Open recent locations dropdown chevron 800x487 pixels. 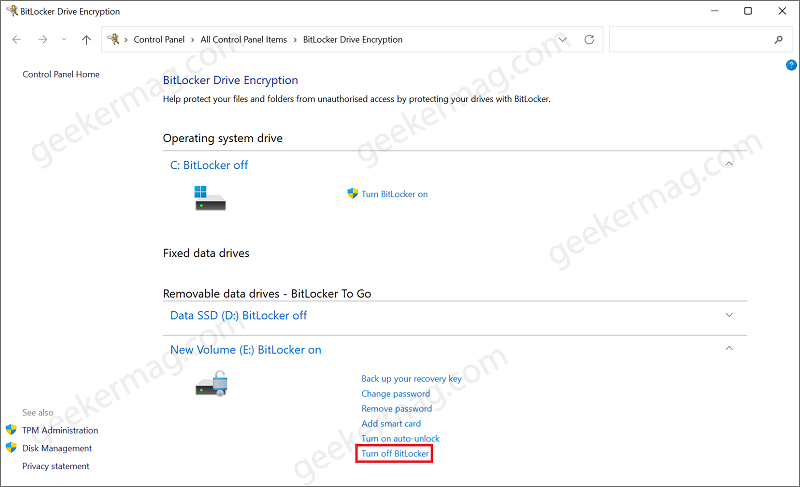64,39
